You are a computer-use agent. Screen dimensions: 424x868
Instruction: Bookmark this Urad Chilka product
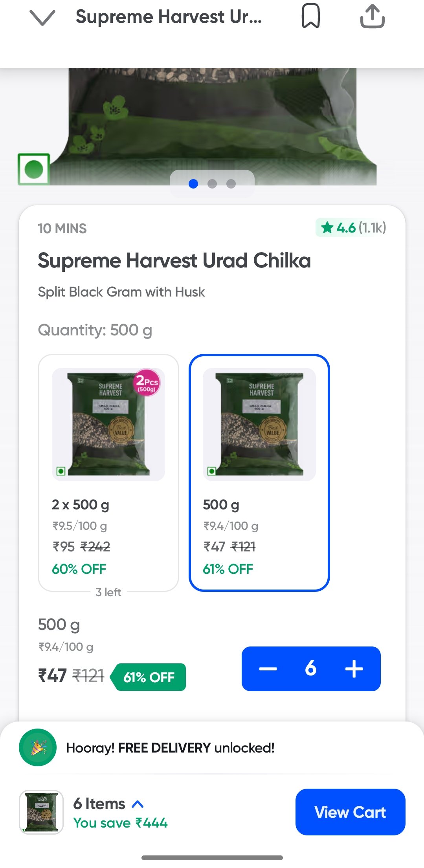(310, 16)
